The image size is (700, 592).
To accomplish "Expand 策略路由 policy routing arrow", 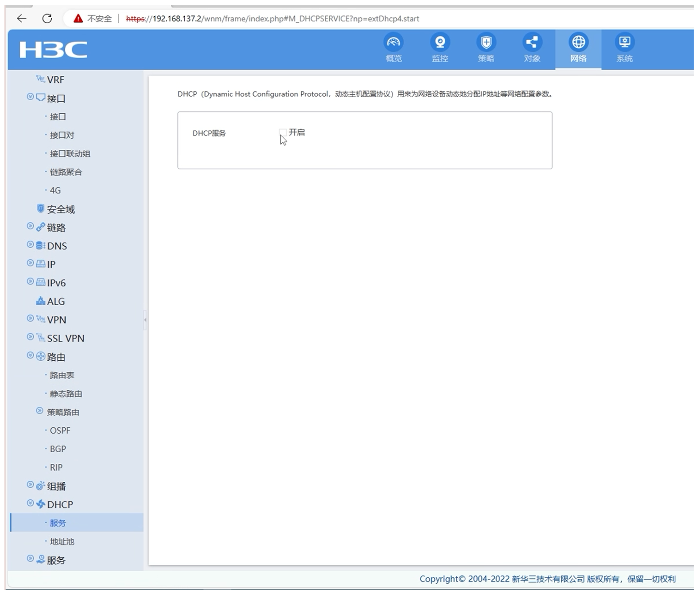I will point(40,411).
